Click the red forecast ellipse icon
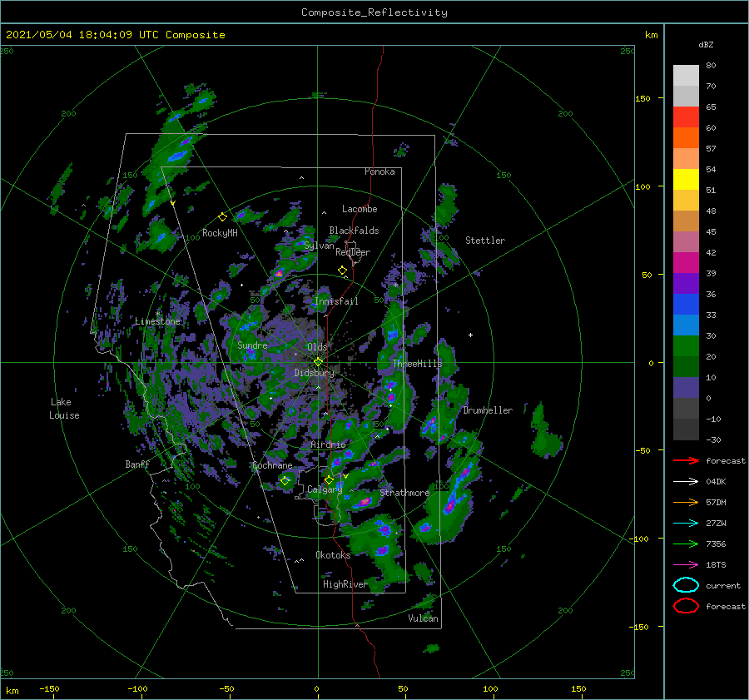This screenshot has width=749, height=700. 686,606
